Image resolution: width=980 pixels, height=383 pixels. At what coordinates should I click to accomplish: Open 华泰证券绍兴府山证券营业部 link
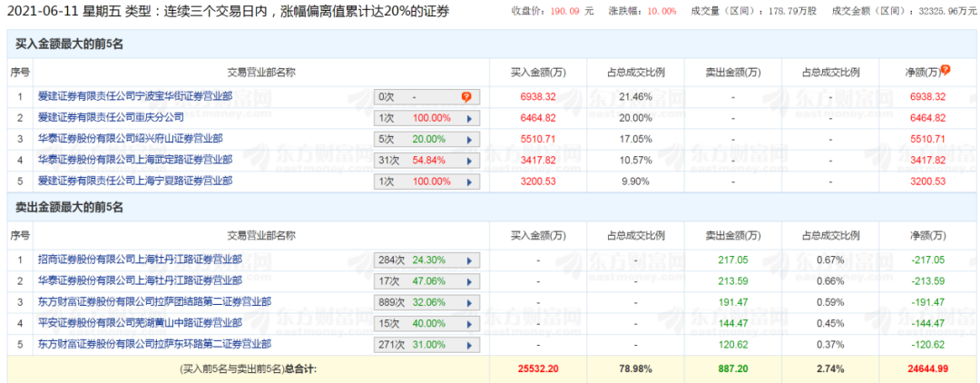(130, 138)
